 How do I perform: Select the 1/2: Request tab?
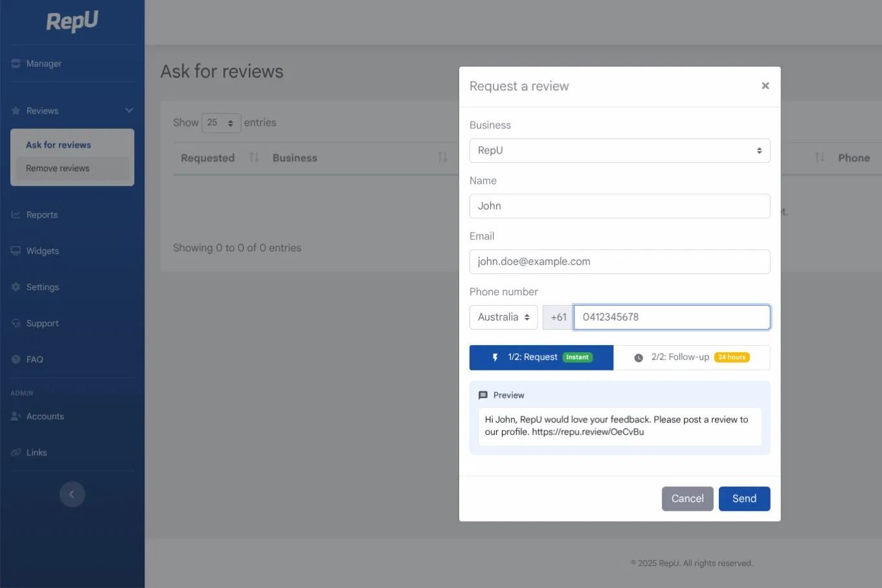[541, 357]
